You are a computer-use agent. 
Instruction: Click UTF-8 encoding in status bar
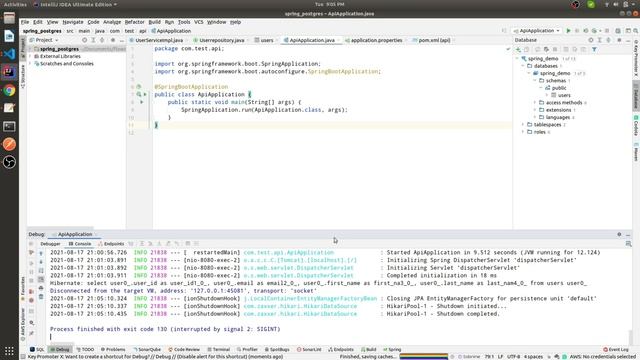coord(513,357)
